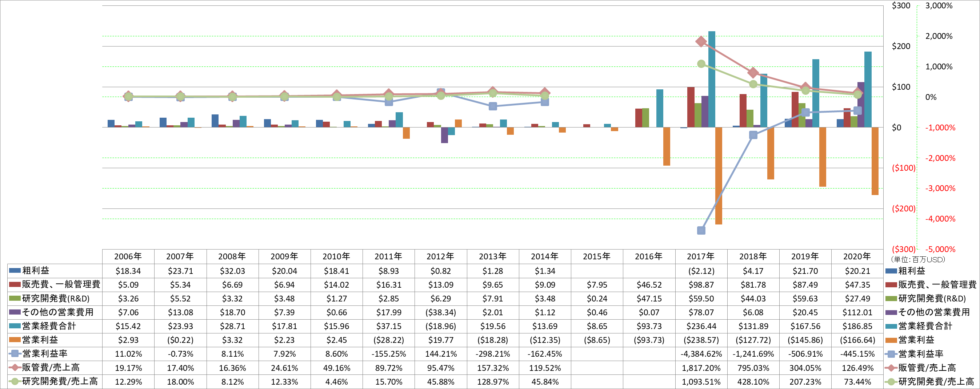The height and width of the screenshot is (389, 980).
Task: Click the 営業経費合計 teal swatch in the right-side legend
Action: tap(891, 326)
